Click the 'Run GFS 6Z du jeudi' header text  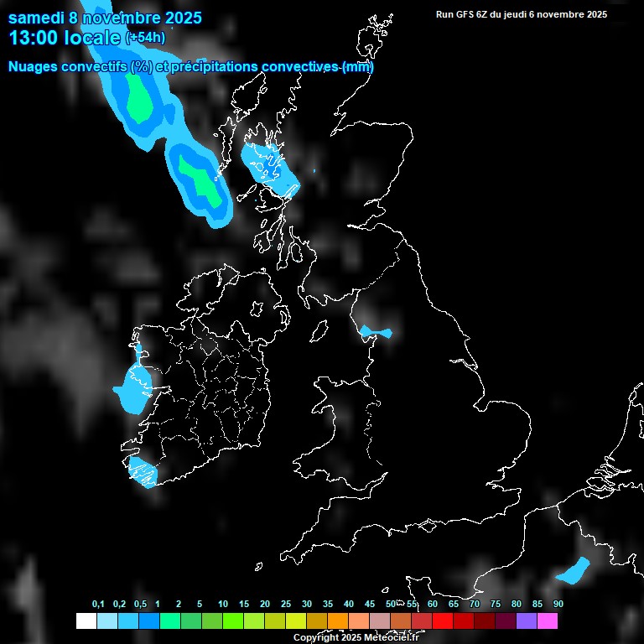521,14
